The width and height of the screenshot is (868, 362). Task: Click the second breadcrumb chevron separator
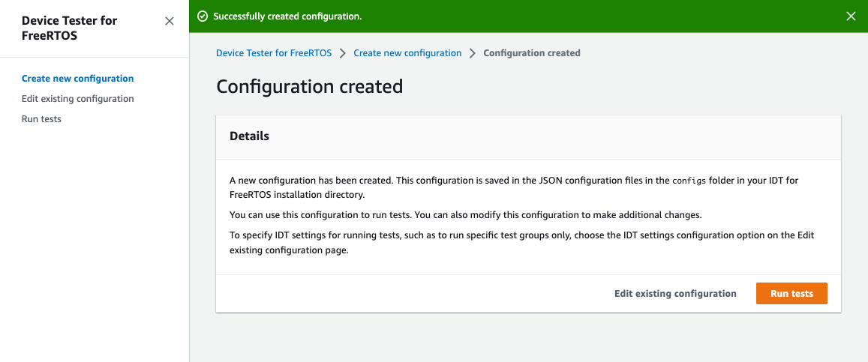473,53
